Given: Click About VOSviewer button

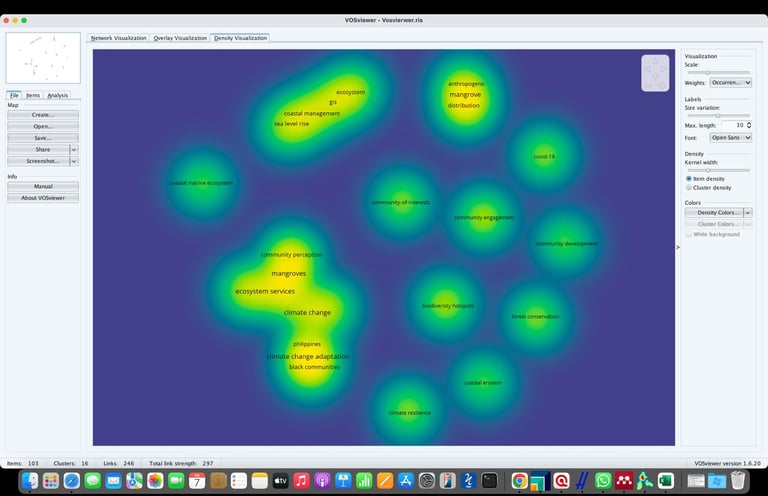Looking at the screenshot, I should click(x=43, y=198).
